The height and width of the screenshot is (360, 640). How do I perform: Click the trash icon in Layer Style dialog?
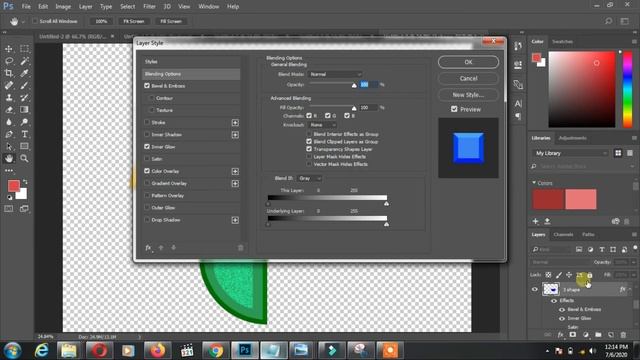click(x=240, y=247)
